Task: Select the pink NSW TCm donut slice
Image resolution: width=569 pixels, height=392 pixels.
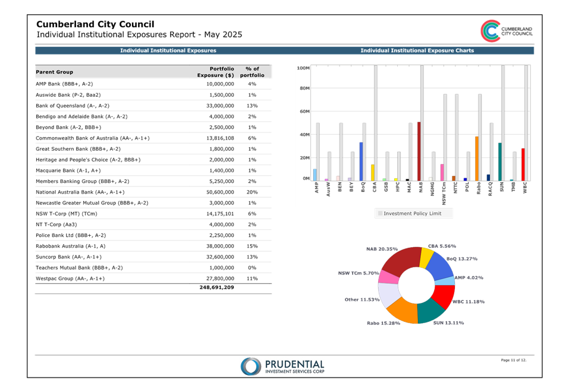Action: (x=389, y=277)
